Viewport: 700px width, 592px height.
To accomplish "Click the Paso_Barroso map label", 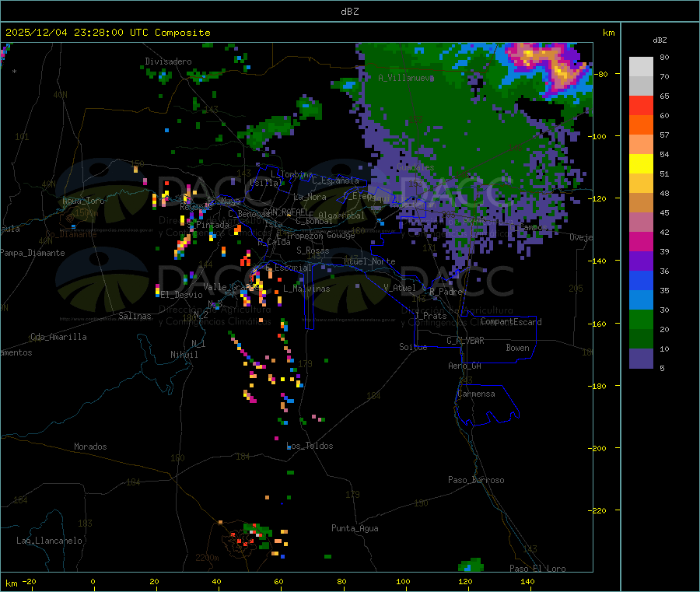I will click(476, 480).
